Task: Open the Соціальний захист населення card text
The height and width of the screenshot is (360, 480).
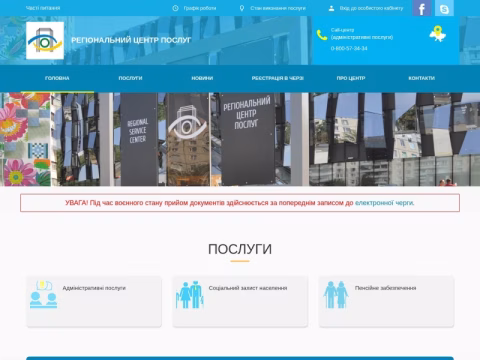Action: pos(248,288)
